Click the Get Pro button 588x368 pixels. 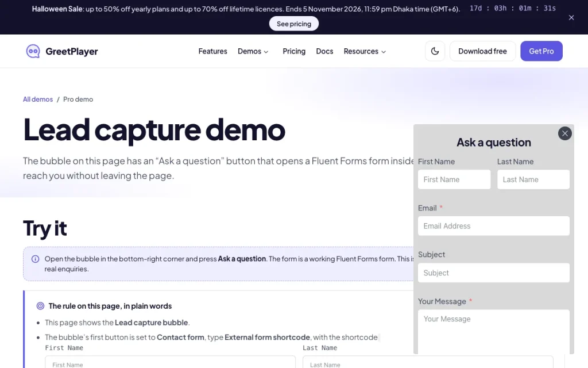541,51
